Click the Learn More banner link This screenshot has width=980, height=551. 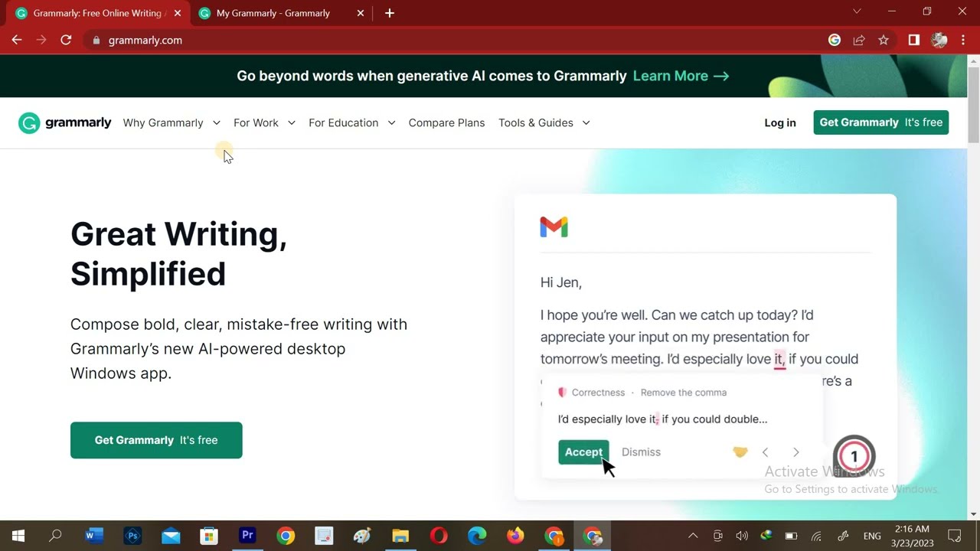coord(681,76)
